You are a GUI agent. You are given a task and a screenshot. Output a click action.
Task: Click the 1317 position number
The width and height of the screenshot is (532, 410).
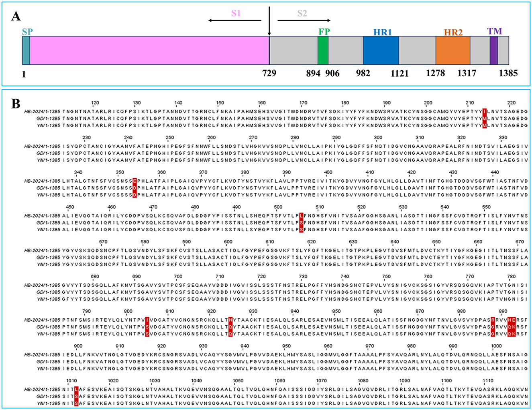tap(467, 73)
